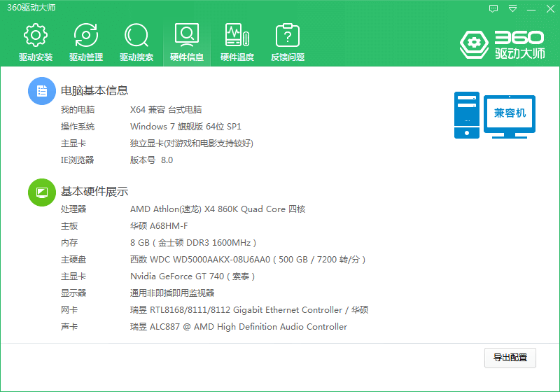The height and width of the screenshot is (392, 560).
Task: Select the processor 'AMD Athlon(速龙) X4 860K' text
Action: click(184, 209)
